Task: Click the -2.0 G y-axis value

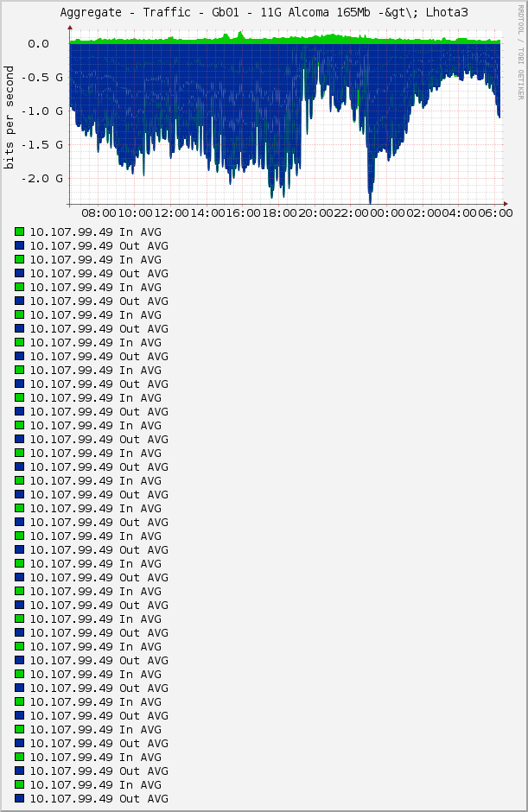Action: (41, 179)
